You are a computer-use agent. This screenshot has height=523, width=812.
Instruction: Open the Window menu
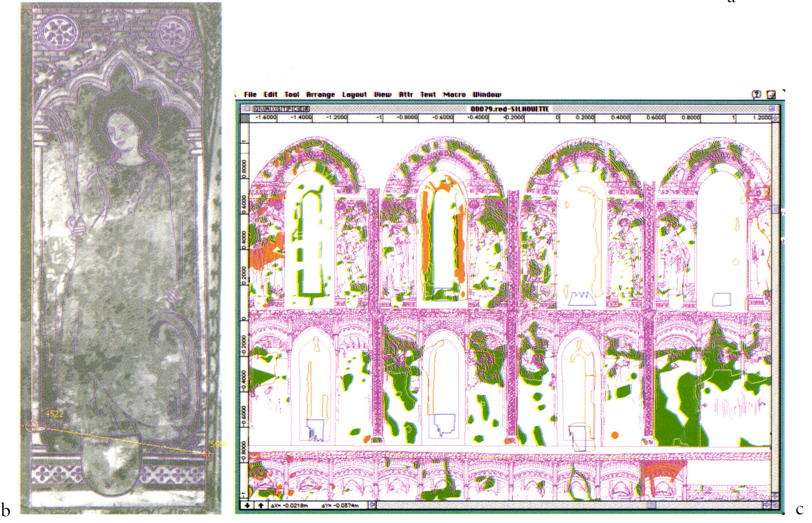click(x=487, y=94)
